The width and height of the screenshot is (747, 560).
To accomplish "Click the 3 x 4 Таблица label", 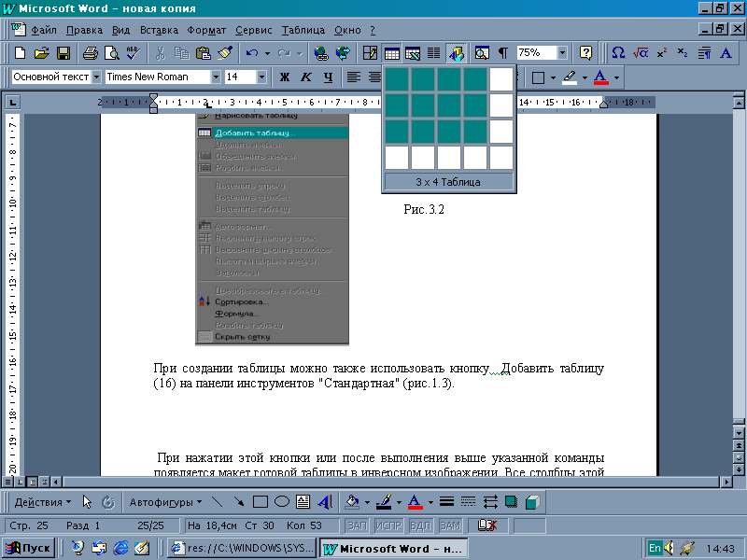I will pos(448,182).
